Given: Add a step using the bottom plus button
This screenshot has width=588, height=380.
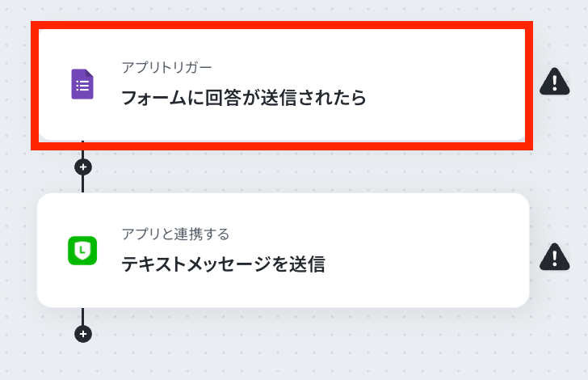Looking at the screenshot, I should point(83,334).
